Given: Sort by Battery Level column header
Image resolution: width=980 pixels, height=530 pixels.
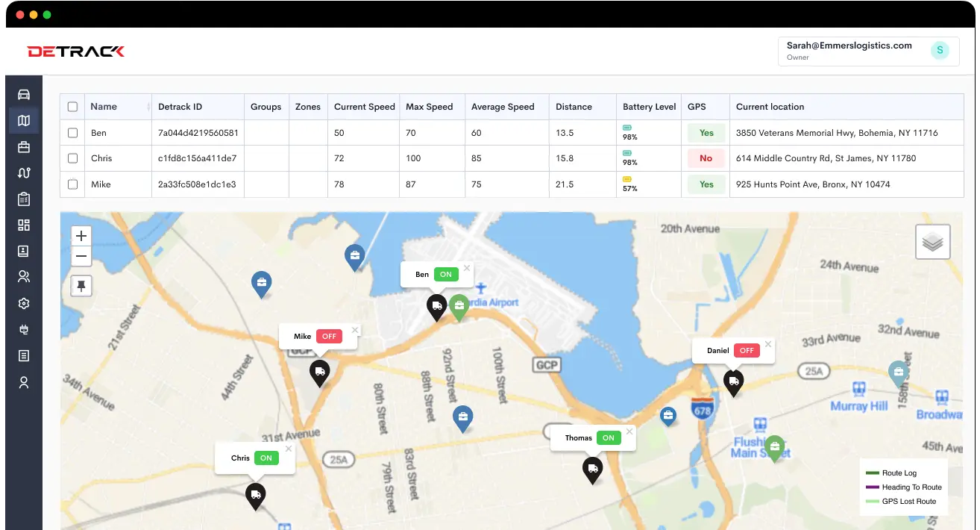Looking at the screenshot, I should [x=650, y=107].
